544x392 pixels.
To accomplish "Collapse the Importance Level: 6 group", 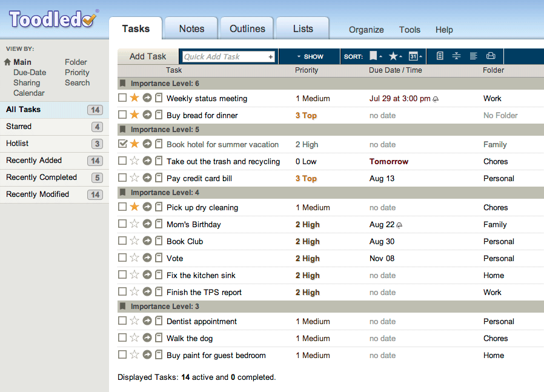I will click(122, 84).
